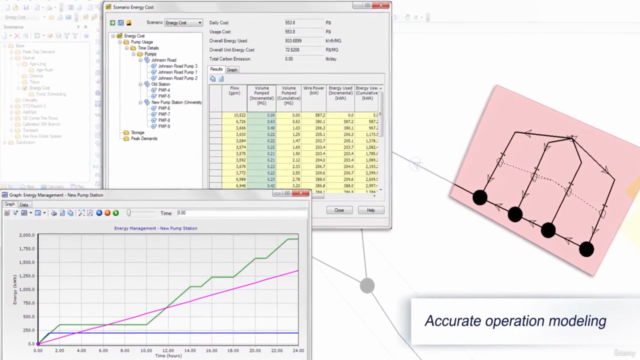The height and width of the screenshot is (360, 640).
Task: Collapse the Old Station node
Action: coord(140,84)
